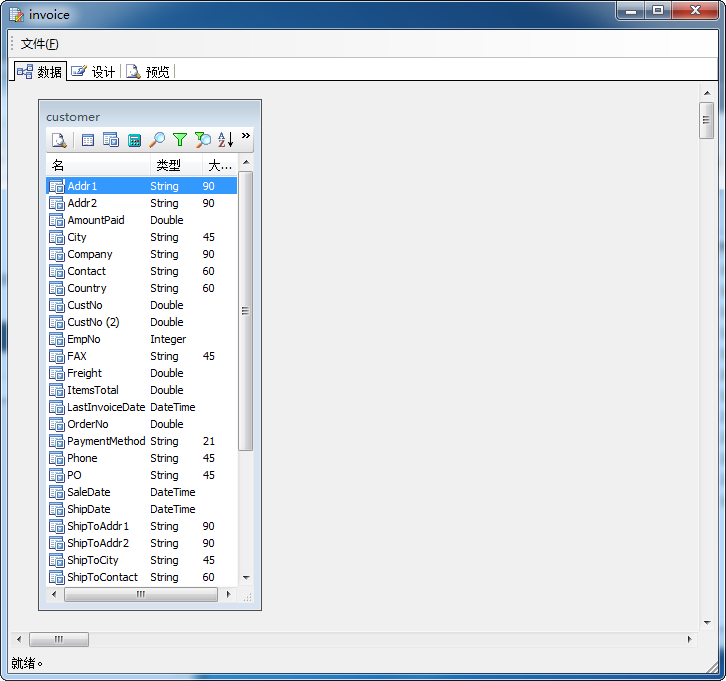Click the field icon next to Freight
The height and width of the screenshot is (681, 726).
coord(56,373)
